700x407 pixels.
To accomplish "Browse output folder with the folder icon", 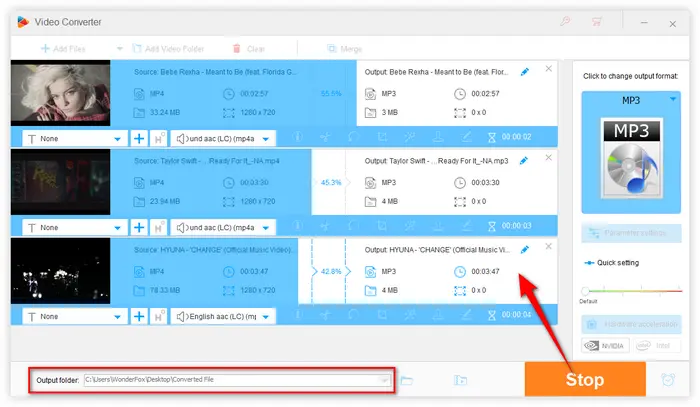I will 406,380.
